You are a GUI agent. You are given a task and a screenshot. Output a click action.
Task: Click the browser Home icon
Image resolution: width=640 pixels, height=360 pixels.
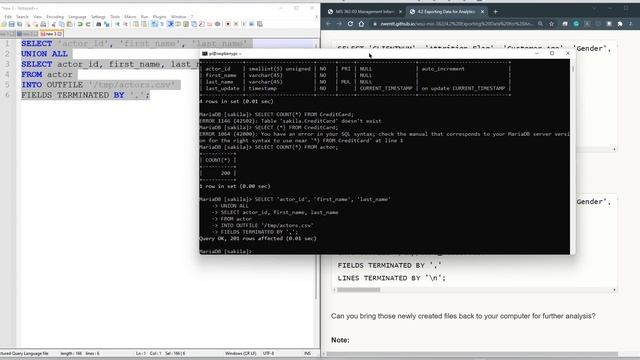tap(361, 24)
